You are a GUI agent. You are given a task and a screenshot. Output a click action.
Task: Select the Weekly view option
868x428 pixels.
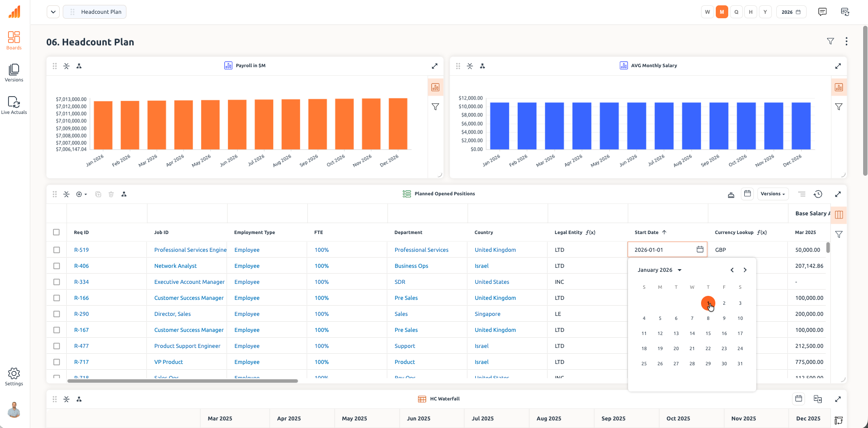(707, 12)
